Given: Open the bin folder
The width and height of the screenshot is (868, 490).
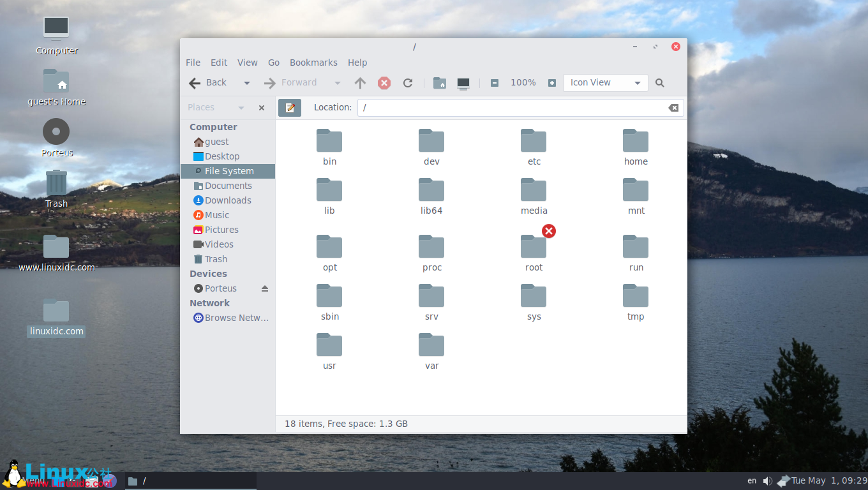Looking at the screenshot, I should pos(329,147).
